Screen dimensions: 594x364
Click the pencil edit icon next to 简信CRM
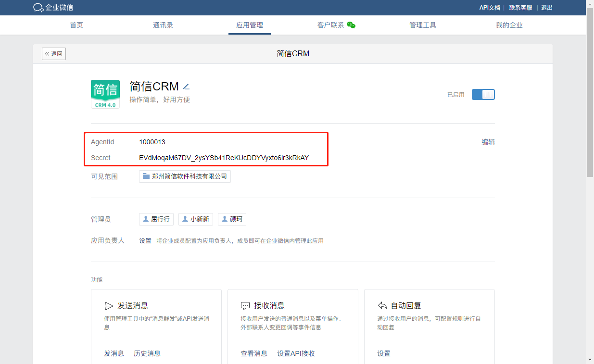click(x=187, y=87)
